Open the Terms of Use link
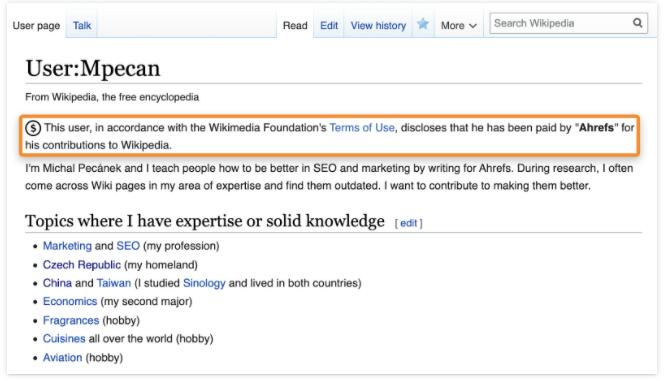The image size is (665, 381). pyautogui.click(x=362, y=128)
